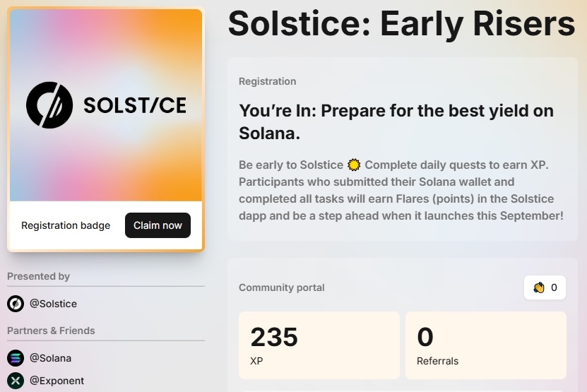Select the Solstice badge artwork image
587x392 pixels.
106,105
